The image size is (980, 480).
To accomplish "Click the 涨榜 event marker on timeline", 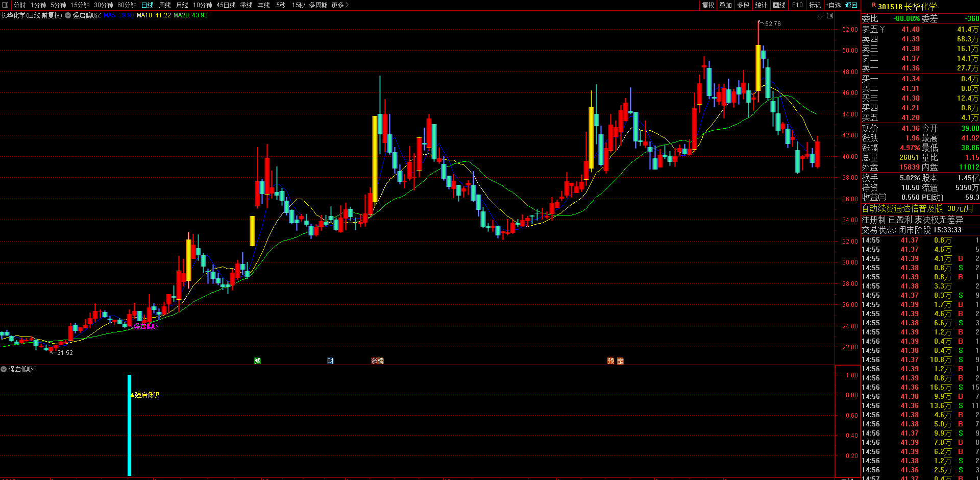I will coord(377,361).
